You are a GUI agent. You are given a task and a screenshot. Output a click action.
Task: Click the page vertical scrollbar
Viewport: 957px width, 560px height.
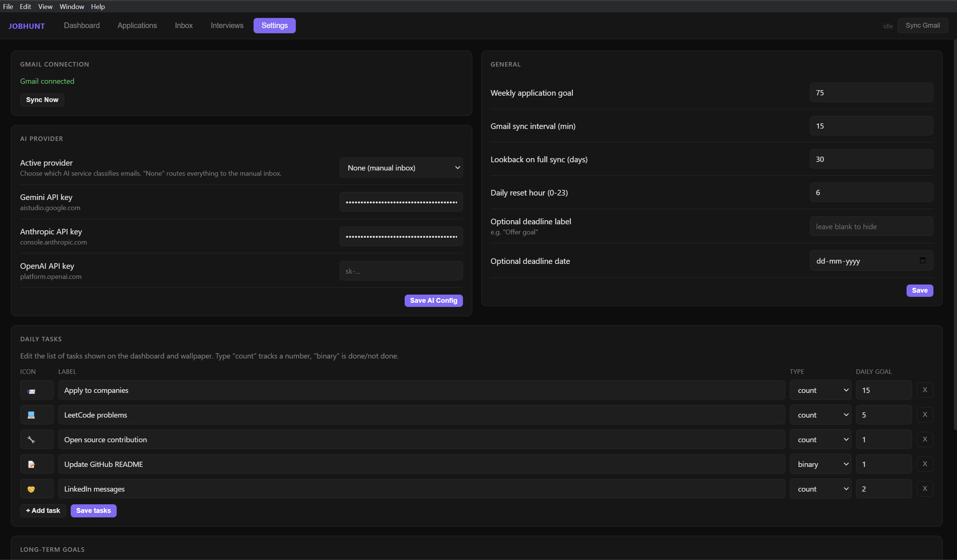coord(955,235)
